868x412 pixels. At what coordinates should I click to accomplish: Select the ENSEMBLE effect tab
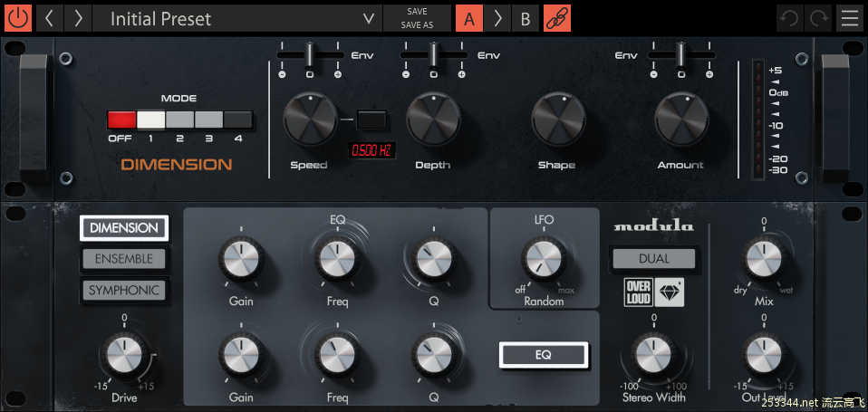[124, 259]
